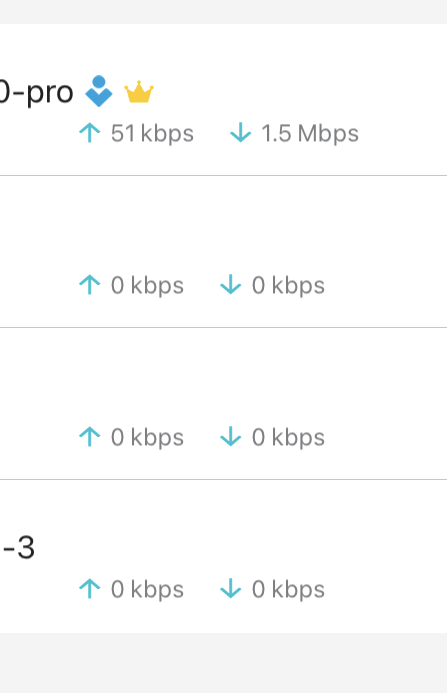Click the 0 kbps download value in third row
This screenshot has height=693, width=447.
click(288, 438)
